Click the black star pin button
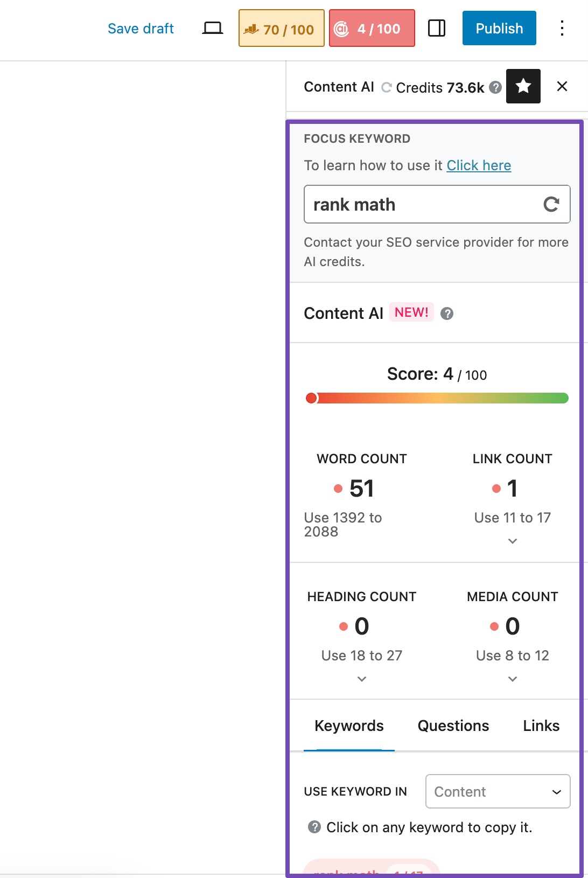The height and width of the screenshot is (878, 588). tap(523, 86)
